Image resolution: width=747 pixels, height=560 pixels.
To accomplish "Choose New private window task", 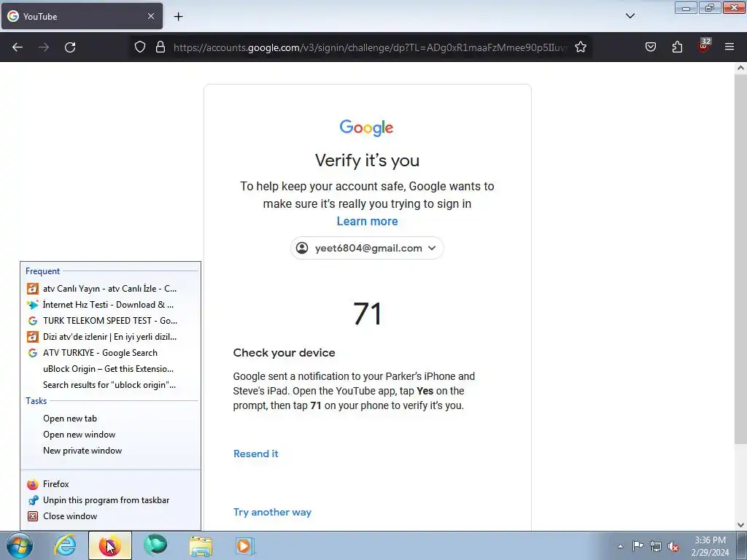I will pyautogui.click(x=111, y=451).
